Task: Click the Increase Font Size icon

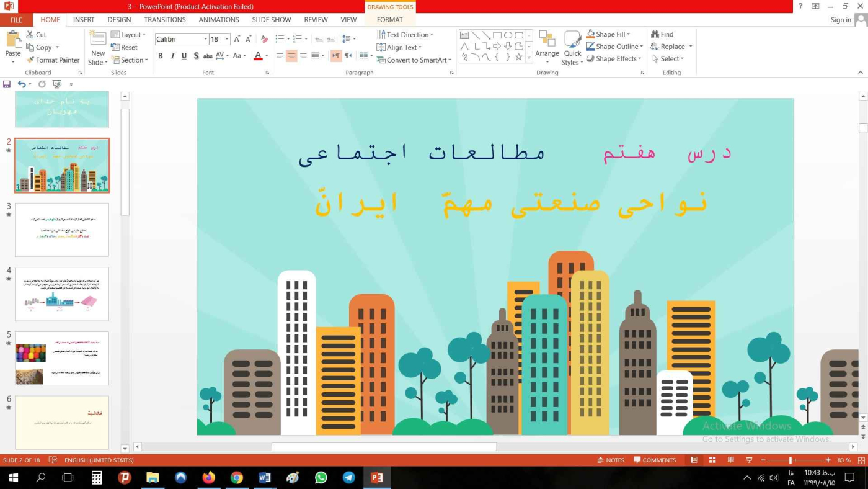Action: tap(237, 39)
